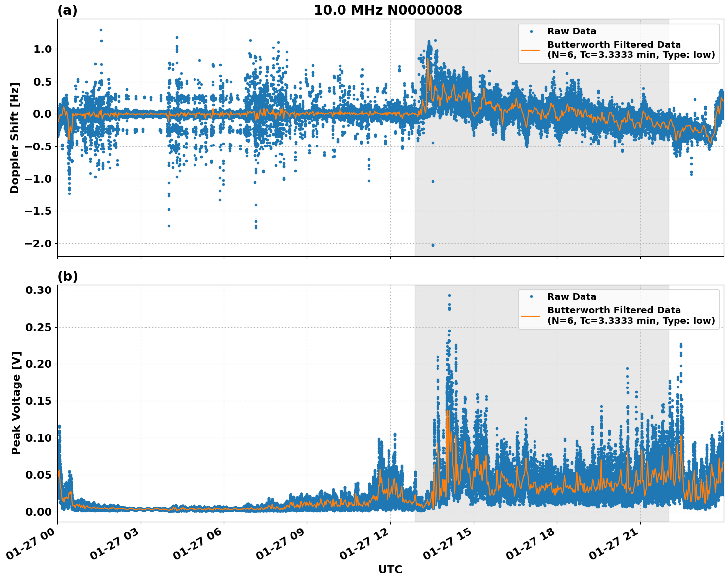This screenshot has width=728, height=580.
Task: Click the "0.05" voltage axis tick label
Action: click(40, 475)
